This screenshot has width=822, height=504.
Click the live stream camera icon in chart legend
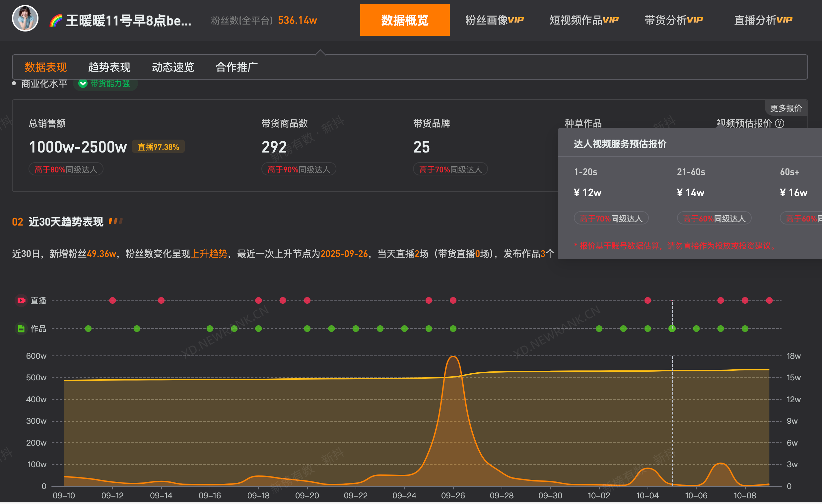[x=21, y=300]
